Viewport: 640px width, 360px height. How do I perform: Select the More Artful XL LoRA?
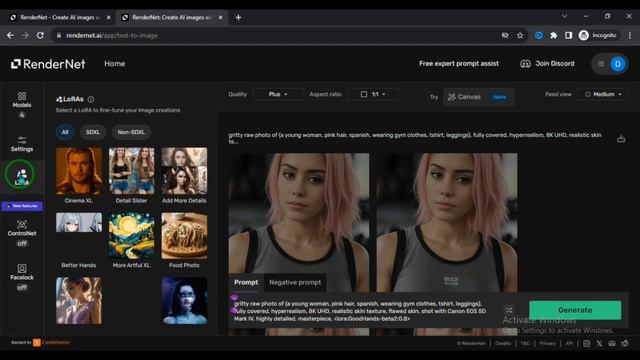(x=131, y=240)
